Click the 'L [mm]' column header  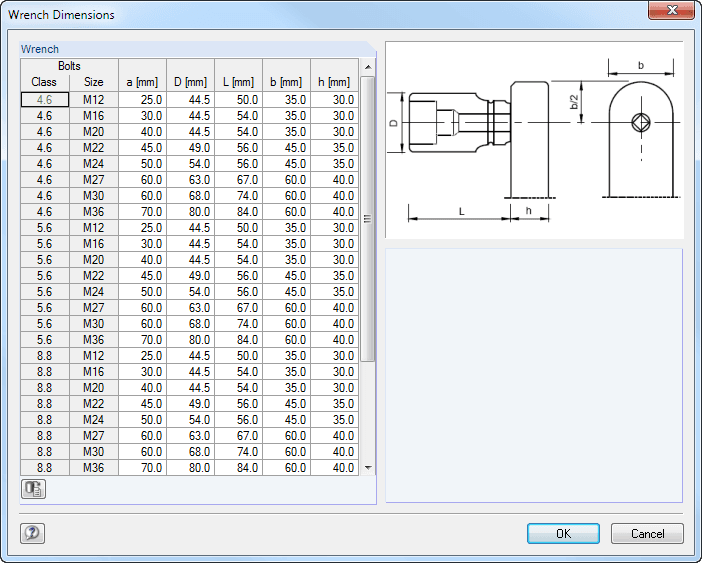click(x=239, y=75)
